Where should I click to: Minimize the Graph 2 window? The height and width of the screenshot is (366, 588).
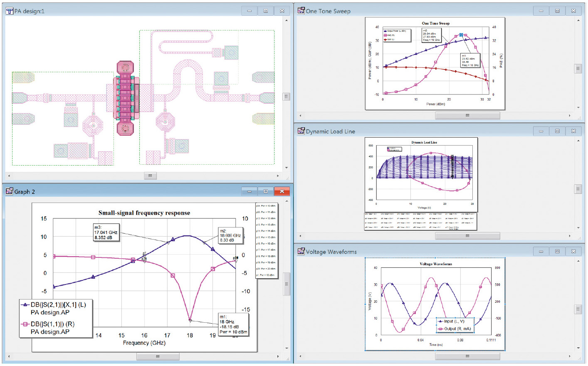click(250, 191)
